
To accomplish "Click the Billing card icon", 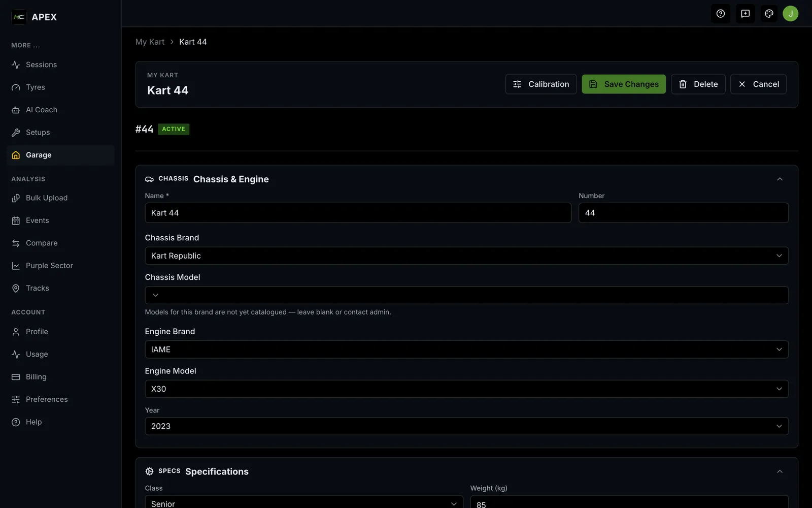I will [16, 377].
